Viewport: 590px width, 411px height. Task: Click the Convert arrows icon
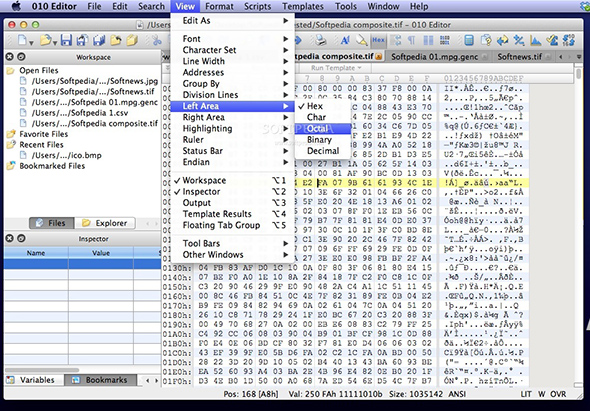[x=502, y=40]
